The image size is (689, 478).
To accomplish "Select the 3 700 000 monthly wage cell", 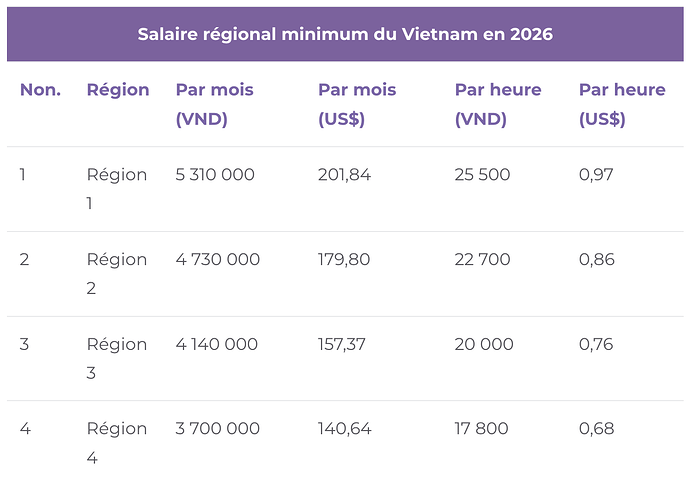I will coord(218,429).
